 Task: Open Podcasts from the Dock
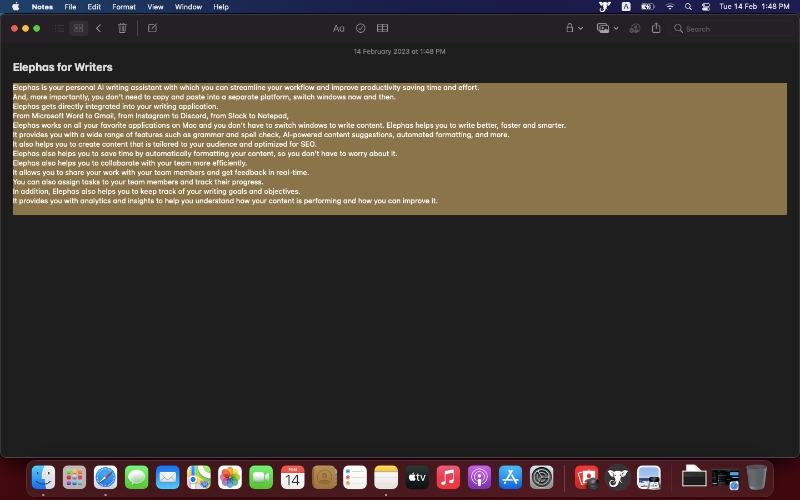(x=480, y=478)
